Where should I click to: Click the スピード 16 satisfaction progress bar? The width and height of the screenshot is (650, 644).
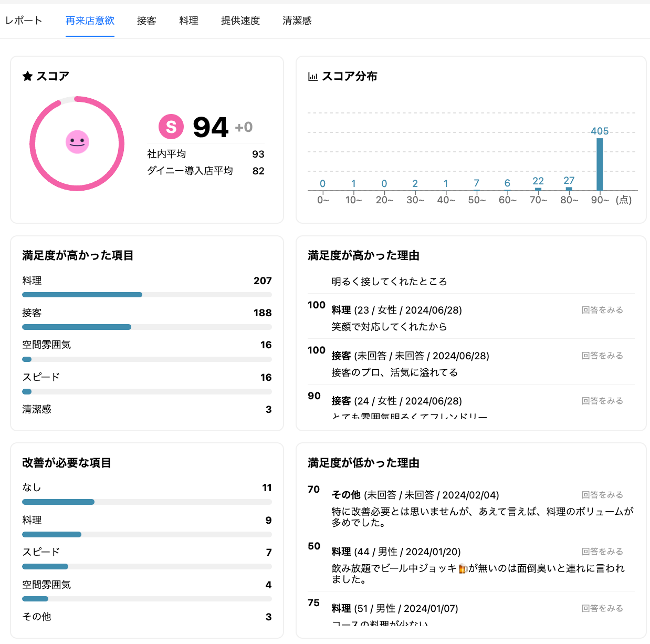pyautogui.click(x=147, y=391)
